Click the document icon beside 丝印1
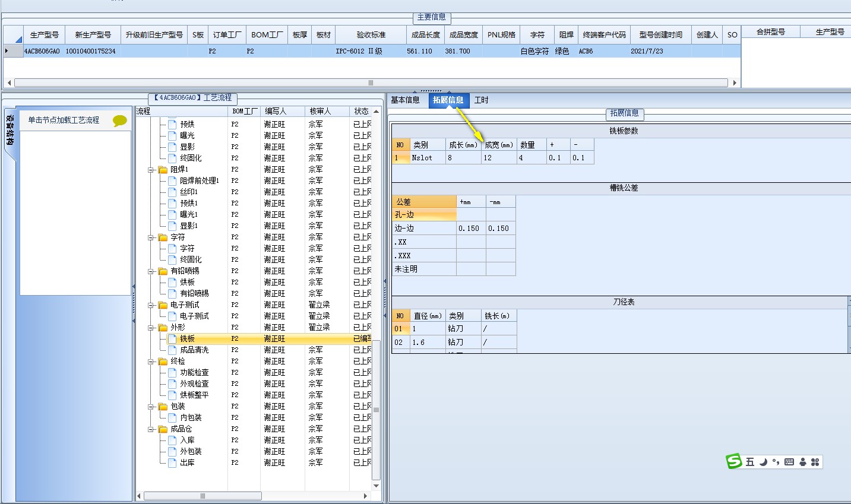 point(172,192)
